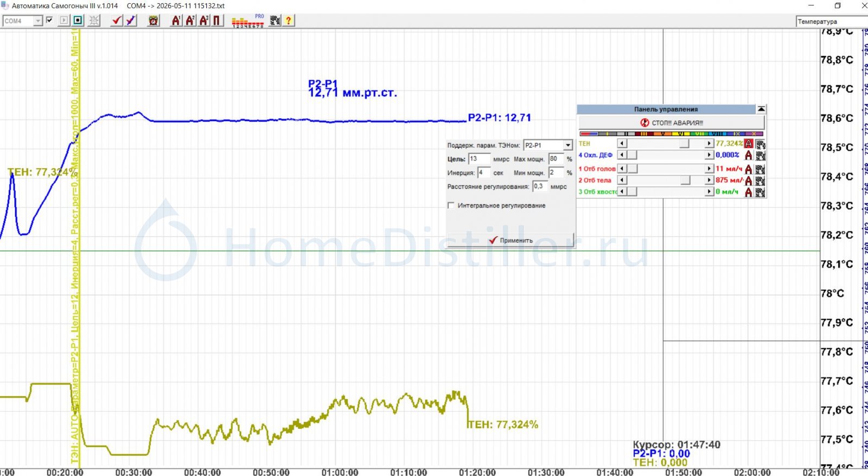Select the A3 algorithm toolbar icon
The height and width of the screenshot is (476, 868).
203,21
